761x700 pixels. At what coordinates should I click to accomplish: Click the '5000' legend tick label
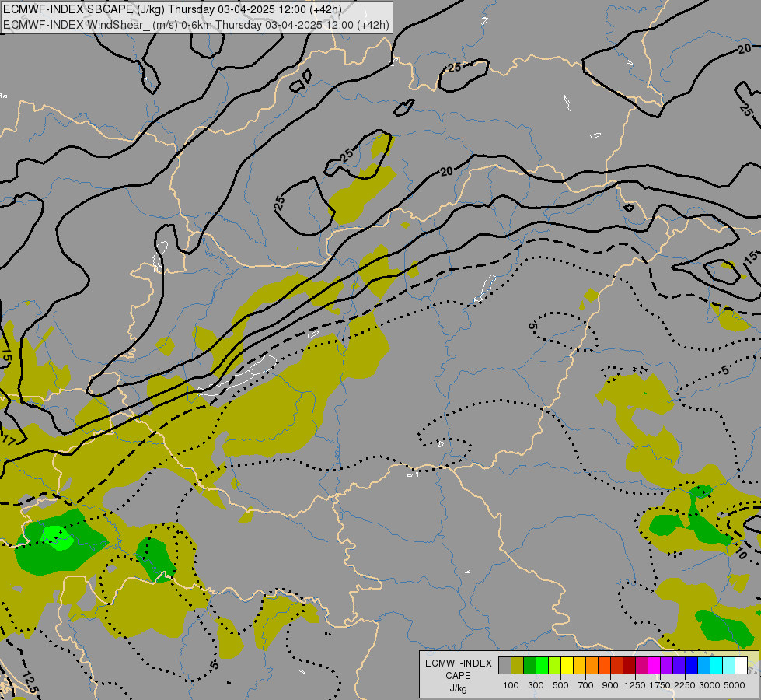(x=735, y=685)
